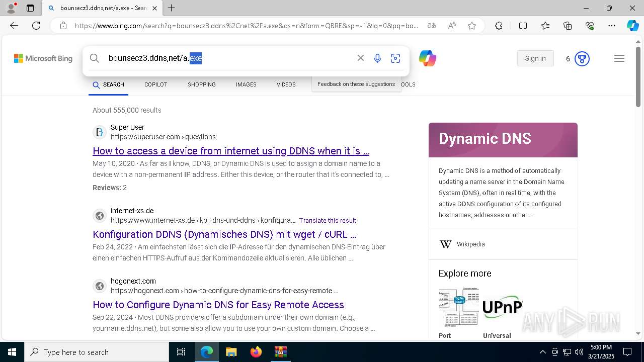Open 'Konfiguration DDNS (Dynamisches DNS)' result
The image size is (644, 362).
[224, 234]
